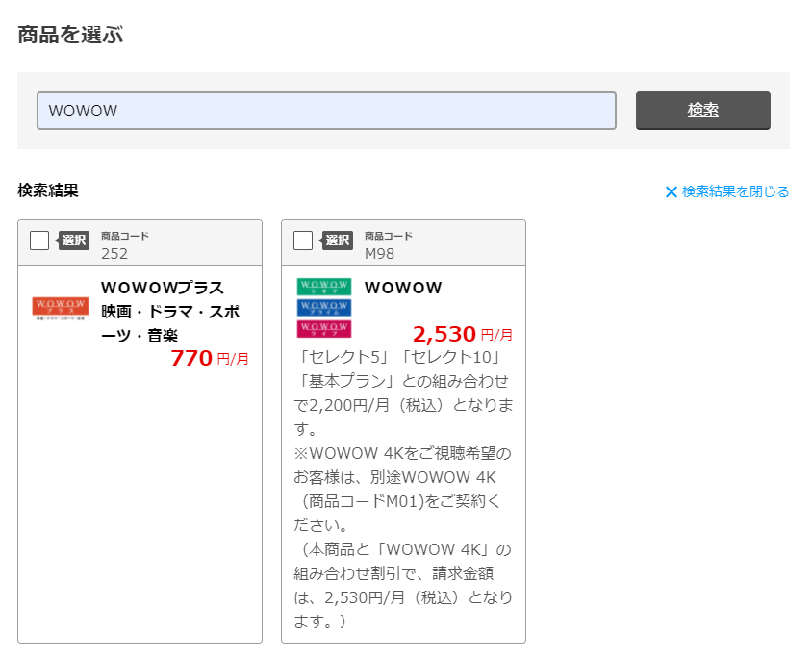
Task: Click the green WOWOW Cinema logo
Action: 324,287
